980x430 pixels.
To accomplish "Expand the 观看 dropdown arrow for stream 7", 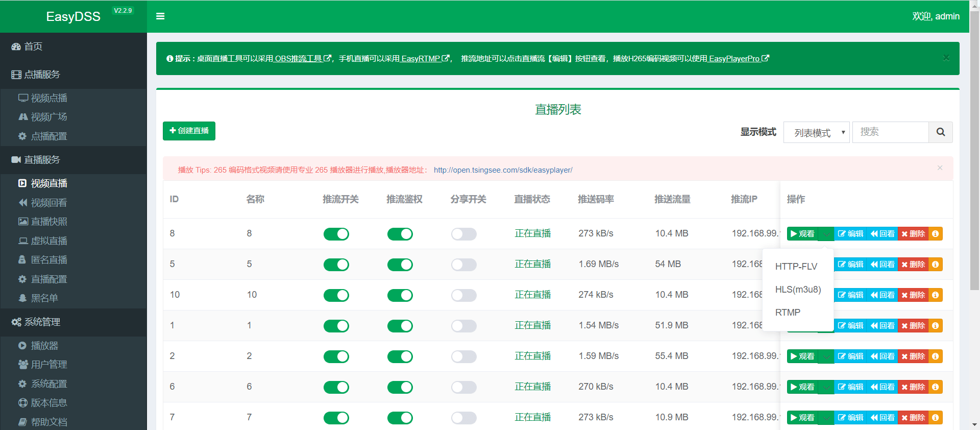I will coord(826,418).
